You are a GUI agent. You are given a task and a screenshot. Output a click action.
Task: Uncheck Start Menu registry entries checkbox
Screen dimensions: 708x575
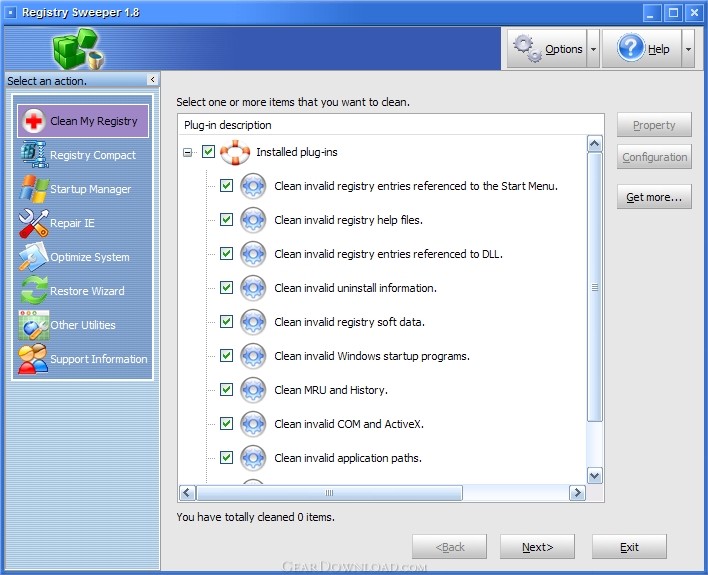(226, 186)
